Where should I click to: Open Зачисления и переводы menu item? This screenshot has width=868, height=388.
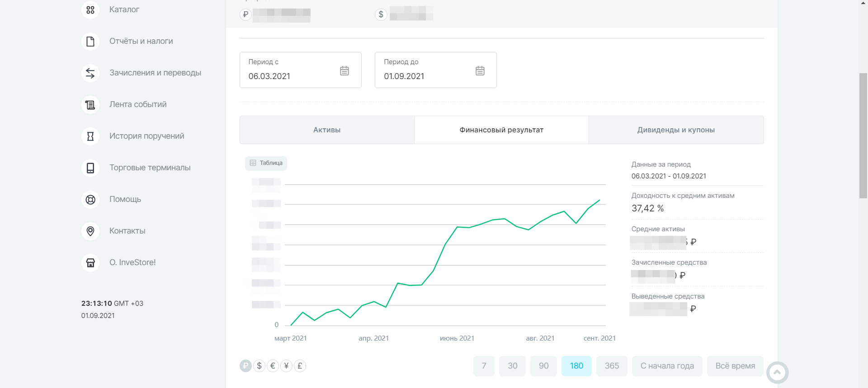point(155,73)
